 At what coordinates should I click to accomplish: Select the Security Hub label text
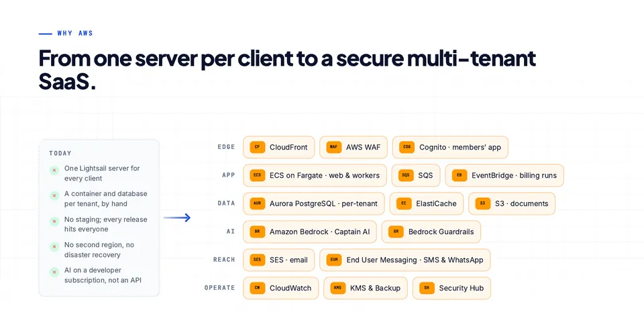click(x=462, y=288)
